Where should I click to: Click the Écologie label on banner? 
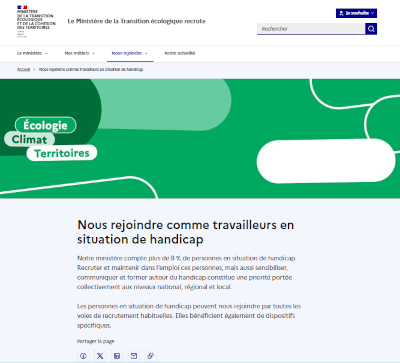click(46, 125)
